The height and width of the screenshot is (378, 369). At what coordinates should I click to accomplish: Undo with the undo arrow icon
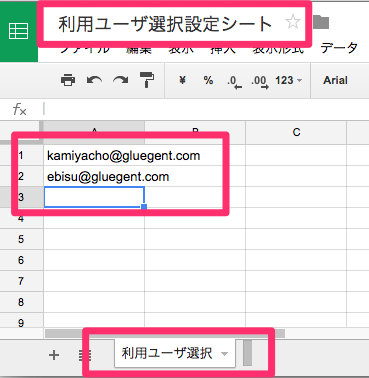pos(94,80)
